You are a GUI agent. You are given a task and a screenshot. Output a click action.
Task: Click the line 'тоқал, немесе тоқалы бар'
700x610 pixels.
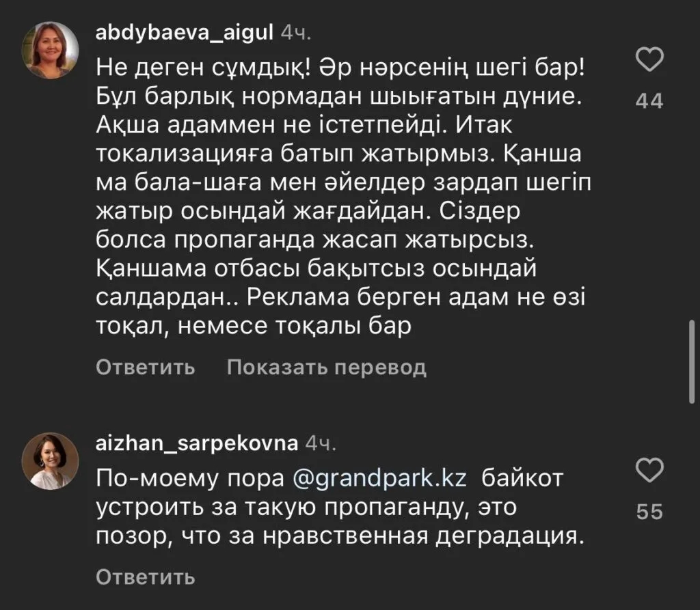pos(254,327)
